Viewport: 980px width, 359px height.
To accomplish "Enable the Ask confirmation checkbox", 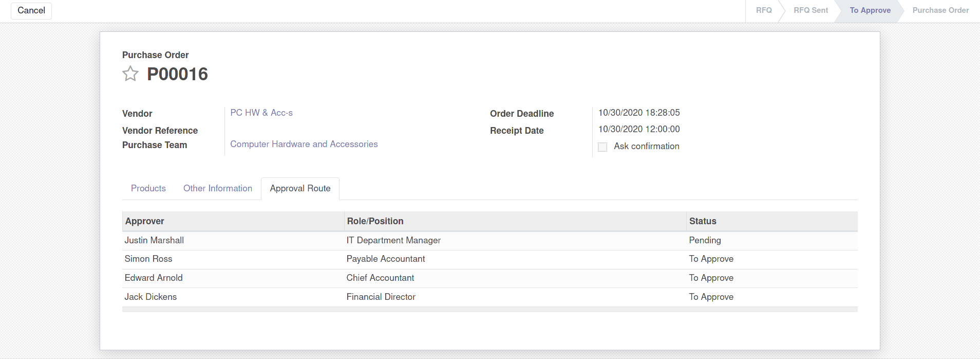I will (x=602, y=147).
